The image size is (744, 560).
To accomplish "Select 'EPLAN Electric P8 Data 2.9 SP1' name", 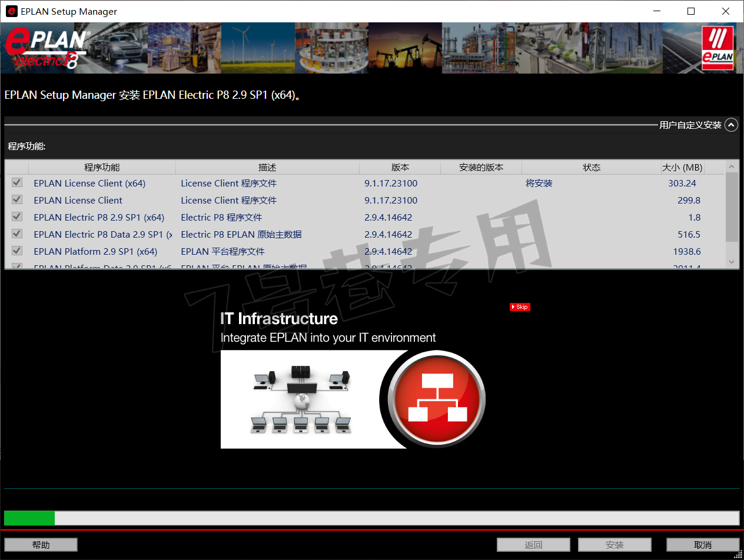I will pos(103,234).
